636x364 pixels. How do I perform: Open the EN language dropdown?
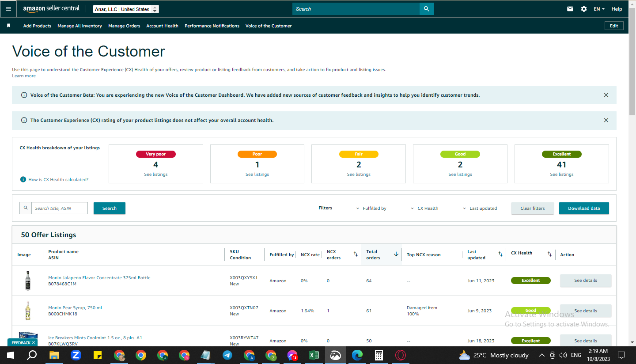click(599, 9)
